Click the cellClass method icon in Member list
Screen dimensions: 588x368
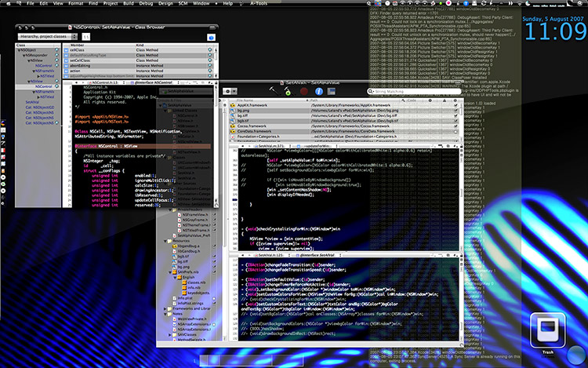[66, 50]
